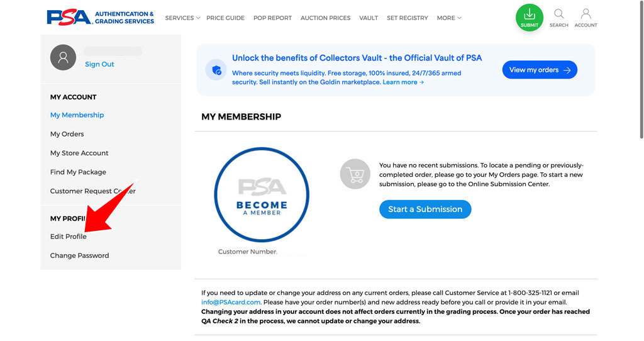The height and width of the screenshot is (341, 644).
Task: Click the green Submit download icon
Action: coord(530,18)
